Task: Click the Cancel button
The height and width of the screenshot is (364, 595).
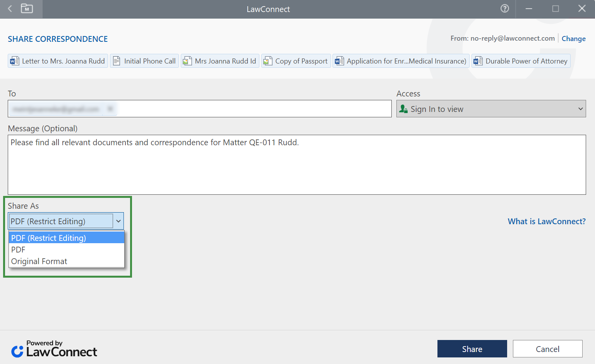Action: tap(547, 349)
